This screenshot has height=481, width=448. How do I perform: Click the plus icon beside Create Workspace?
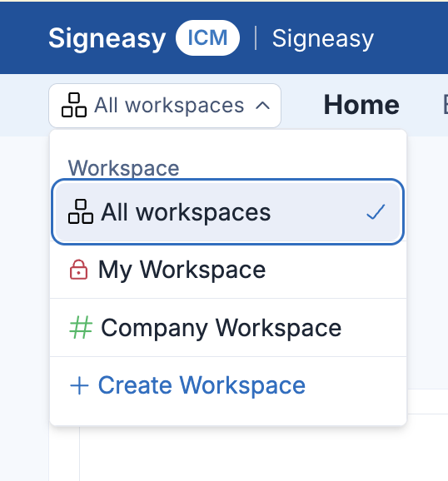[x=79, y=385]
